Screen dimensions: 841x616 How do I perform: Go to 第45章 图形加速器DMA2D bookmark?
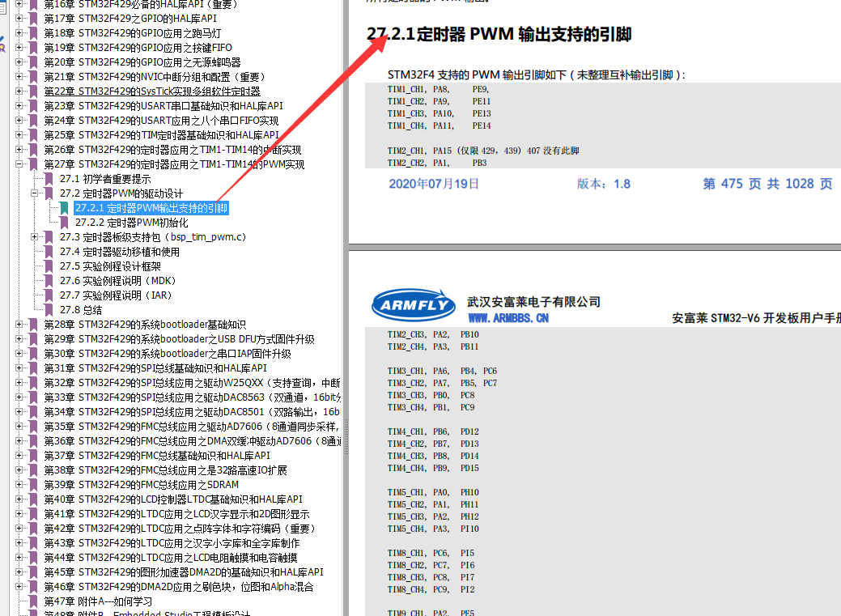184,572
